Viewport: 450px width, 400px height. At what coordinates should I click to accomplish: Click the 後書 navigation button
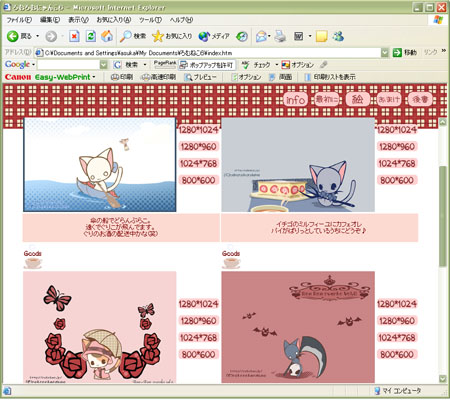pos(420,99)
